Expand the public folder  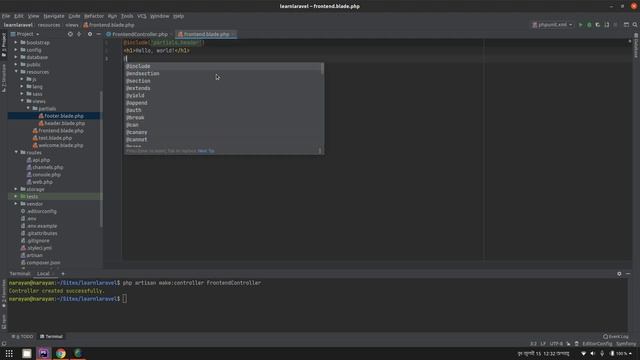tap(16, 64)
